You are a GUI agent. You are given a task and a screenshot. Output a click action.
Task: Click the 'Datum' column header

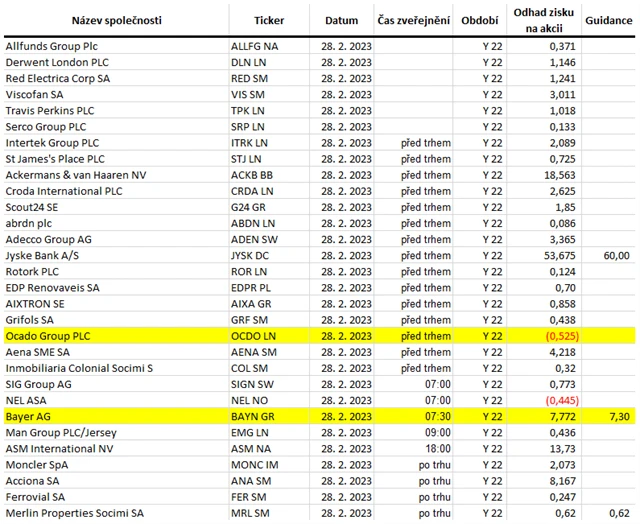point(342,20)
